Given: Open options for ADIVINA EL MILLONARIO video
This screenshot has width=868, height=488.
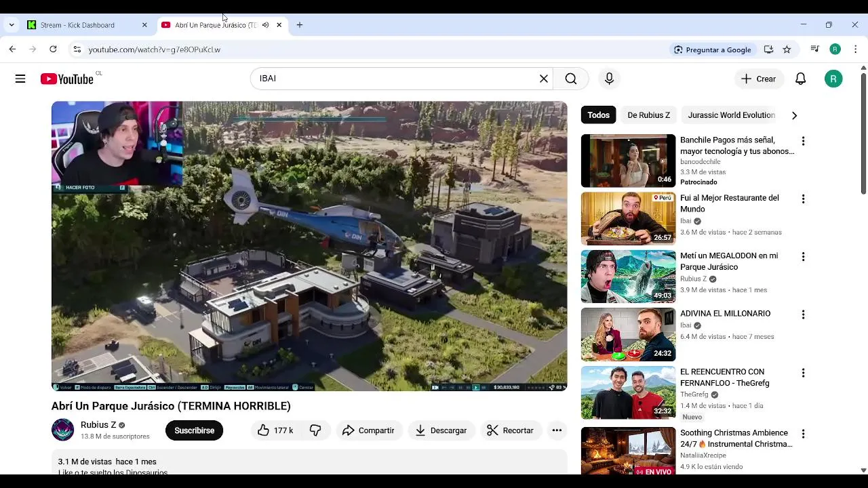Looking at the screenshot, I should click(803, 314).
